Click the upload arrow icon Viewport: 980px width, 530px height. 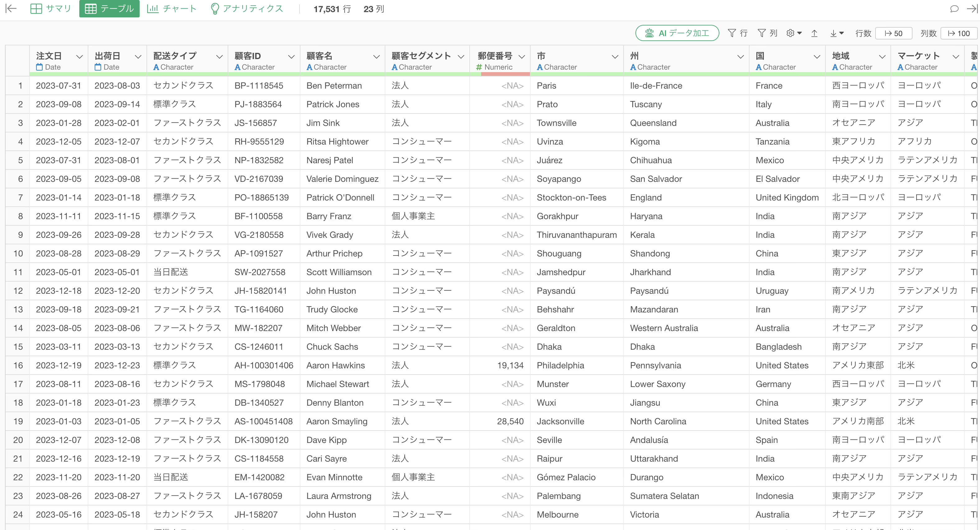tap(814, 34)
